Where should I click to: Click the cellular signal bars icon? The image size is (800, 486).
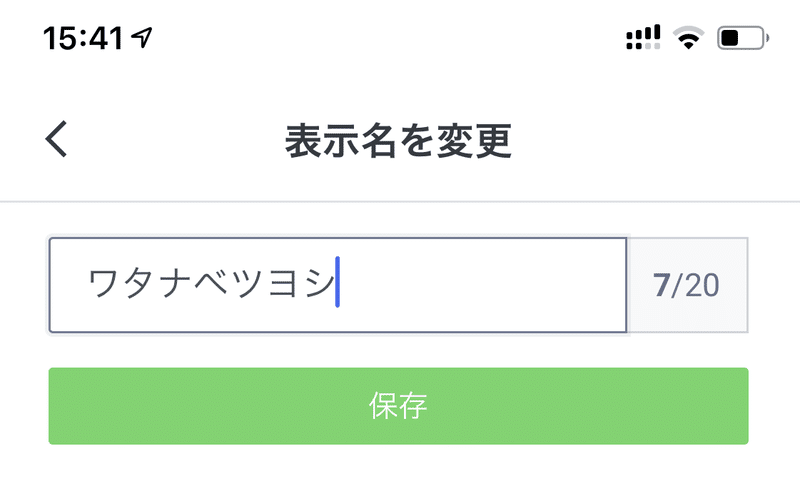(x=643, y=38)
